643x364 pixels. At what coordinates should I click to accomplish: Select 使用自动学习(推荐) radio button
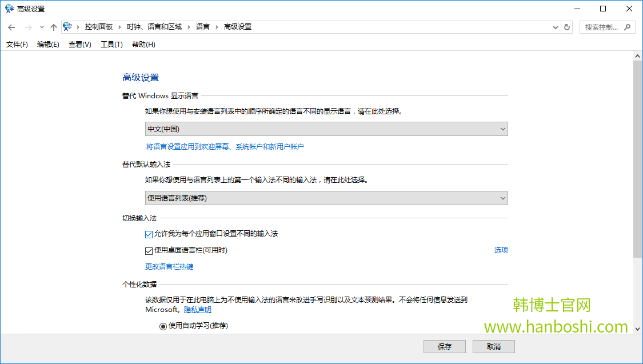tap(163, 326)
